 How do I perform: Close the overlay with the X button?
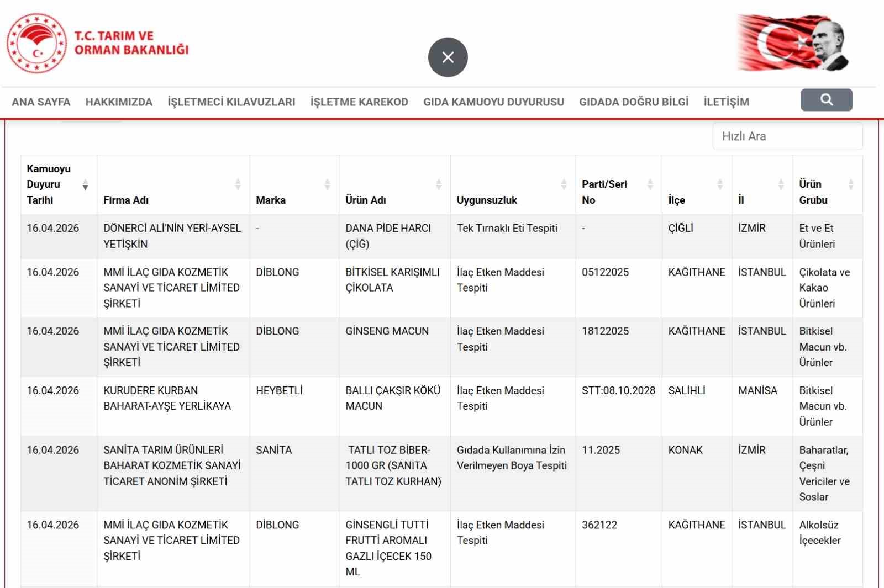pyautogui.click(x=448, y=57)
